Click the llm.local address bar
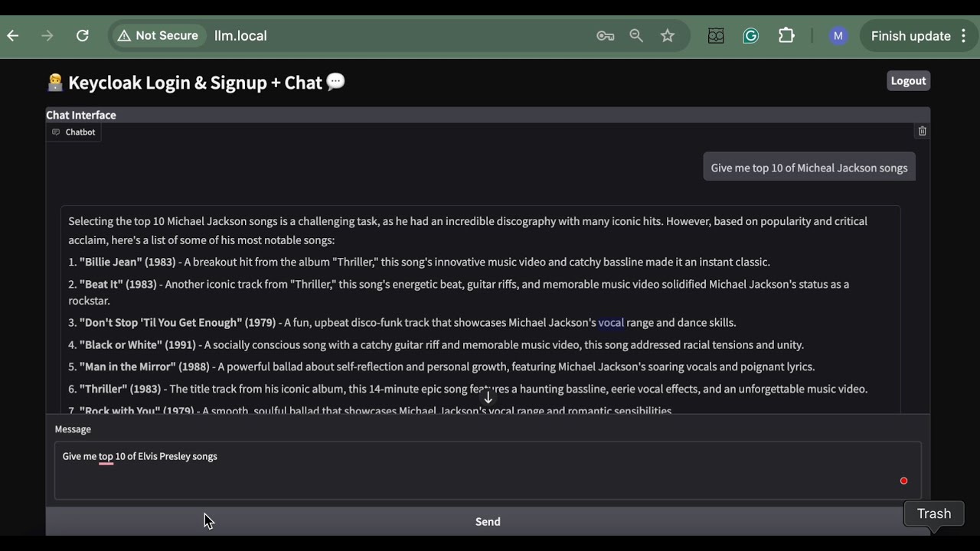Viewport: 980px width, 551px height. pyautogui.click(x=398, y=36)
